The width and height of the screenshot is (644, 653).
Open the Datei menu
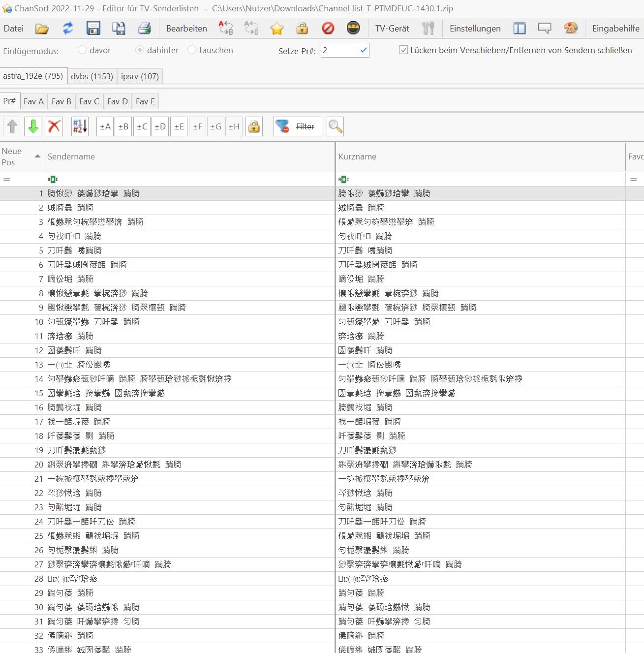14,29
